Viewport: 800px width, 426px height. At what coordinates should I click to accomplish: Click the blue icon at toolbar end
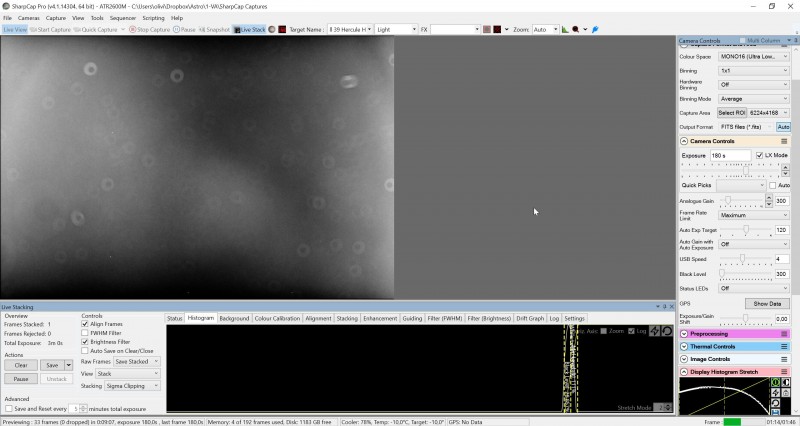coord(595,30)
